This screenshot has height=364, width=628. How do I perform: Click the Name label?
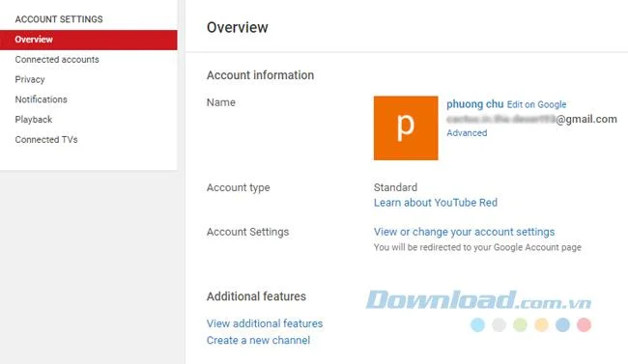point(220,102)
